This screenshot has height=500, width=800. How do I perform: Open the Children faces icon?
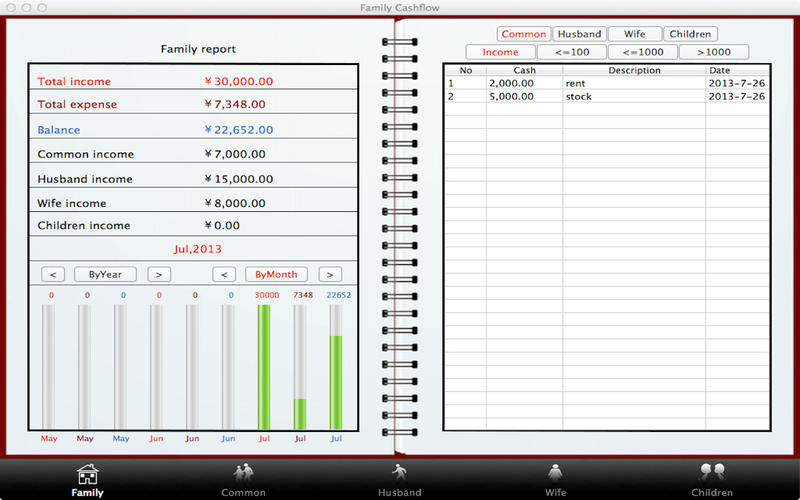(712, 472)
